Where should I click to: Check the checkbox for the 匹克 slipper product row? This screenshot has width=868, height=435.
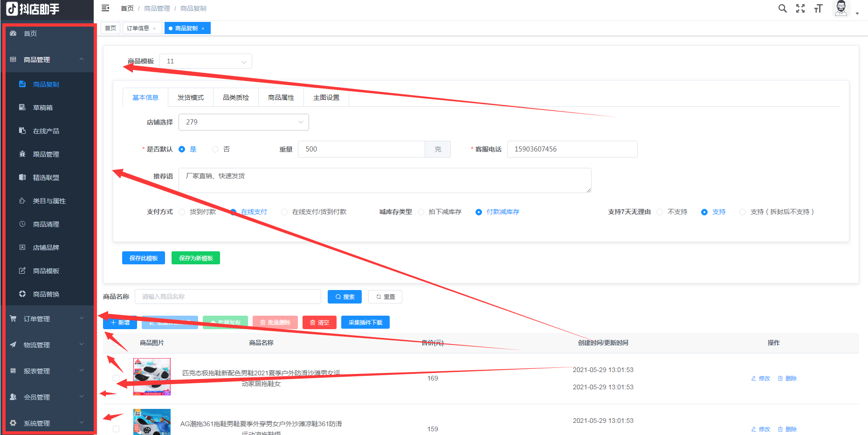(x=116, y=378)
